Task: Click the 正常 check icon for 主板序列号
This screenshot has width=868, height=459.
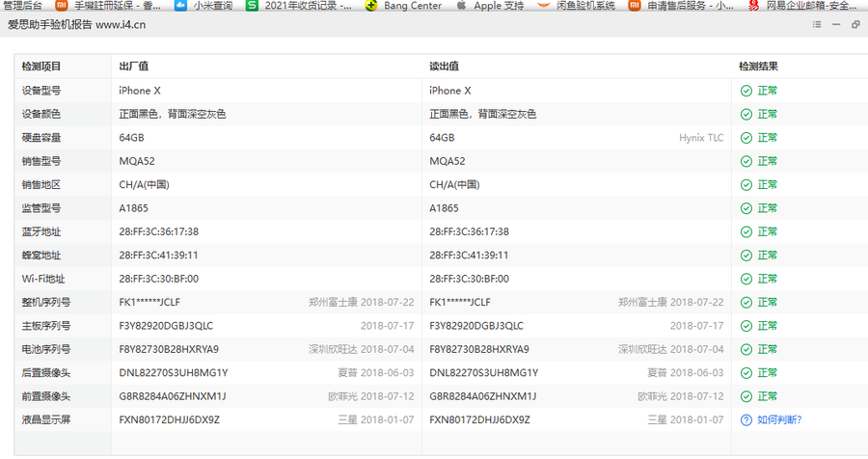Action: pyautogui.click(x=746, y=326)
